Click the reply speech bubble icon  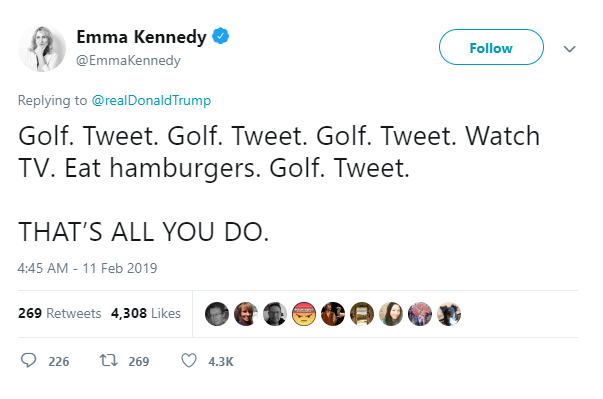point(28,361)
